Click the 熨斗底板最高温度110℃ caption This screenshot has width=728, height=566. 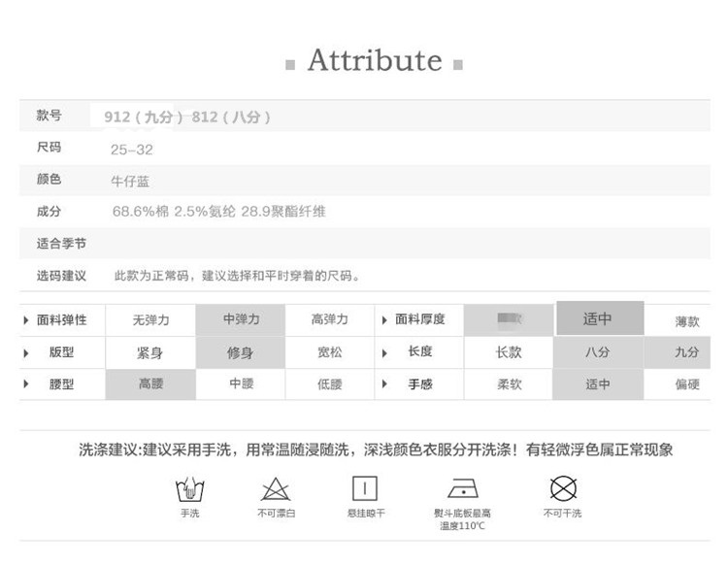462,519
